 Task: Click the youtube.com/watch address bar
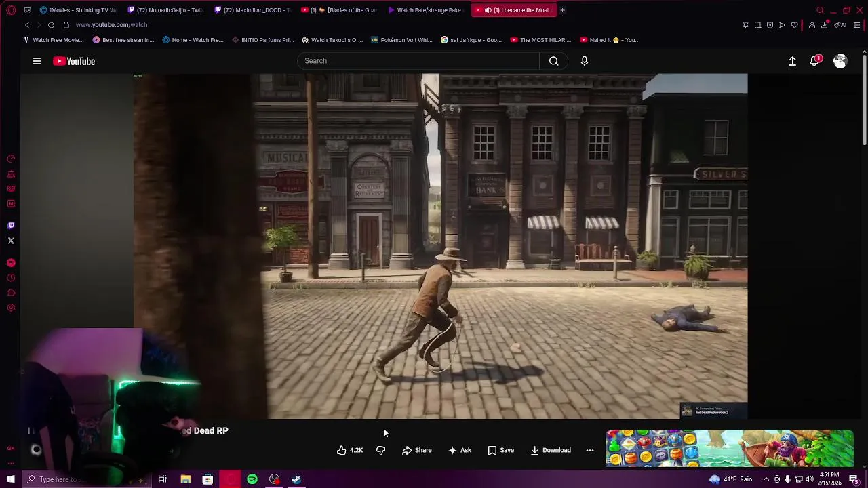pos(111,25)
